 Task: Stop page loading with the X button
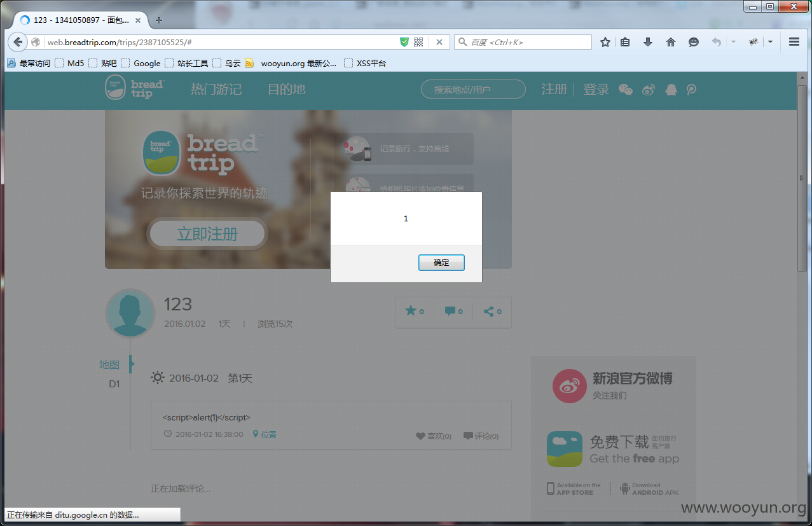pyautogui.click(x=439, y=42)
